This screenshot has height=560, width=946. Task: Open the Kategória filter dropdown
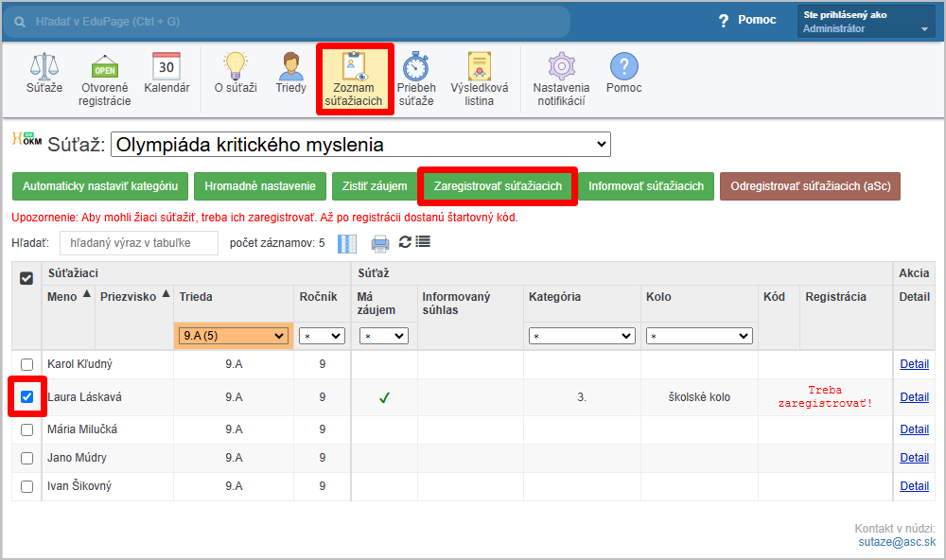point(582,336)
